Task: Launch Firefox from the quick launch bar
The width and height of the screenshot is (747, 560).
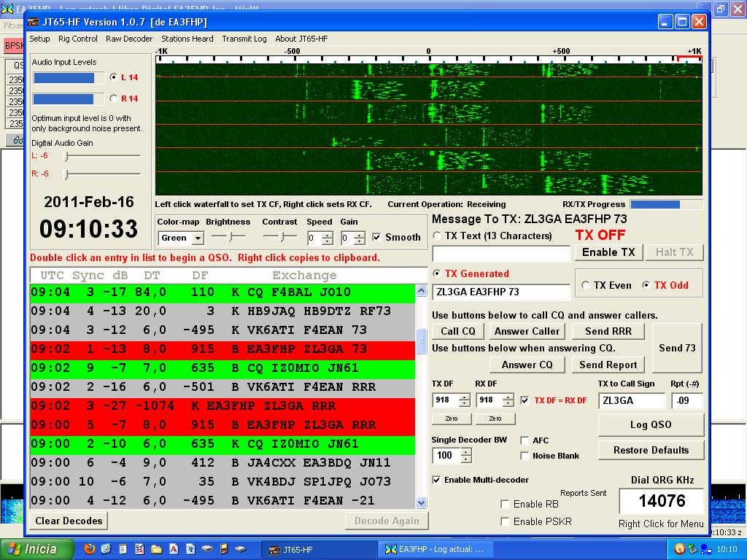Action: click(x=90, y=549)
